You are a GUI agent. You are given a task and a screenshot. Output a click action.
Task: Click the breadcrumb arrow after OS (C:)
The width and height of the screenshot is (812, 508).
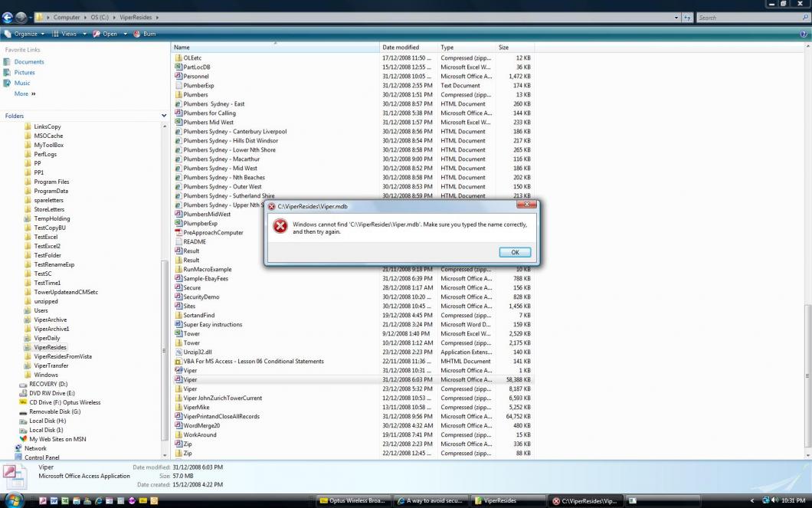[114, 18]
